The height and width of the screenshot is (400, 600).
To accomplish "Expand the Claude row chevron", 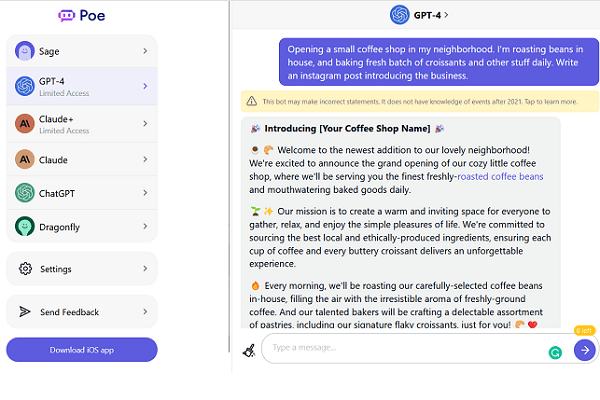I will [x=145, y=159].
